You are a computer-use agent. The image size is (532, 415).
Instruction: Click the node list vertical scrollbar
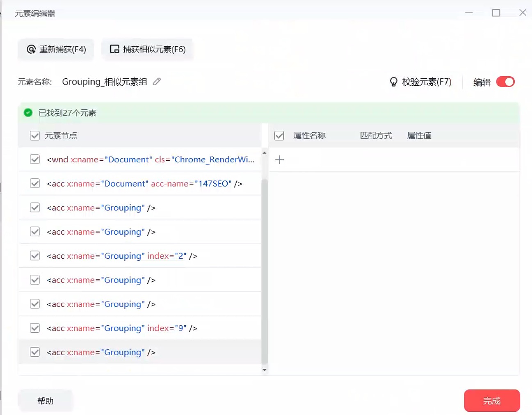tap(265, 271)
